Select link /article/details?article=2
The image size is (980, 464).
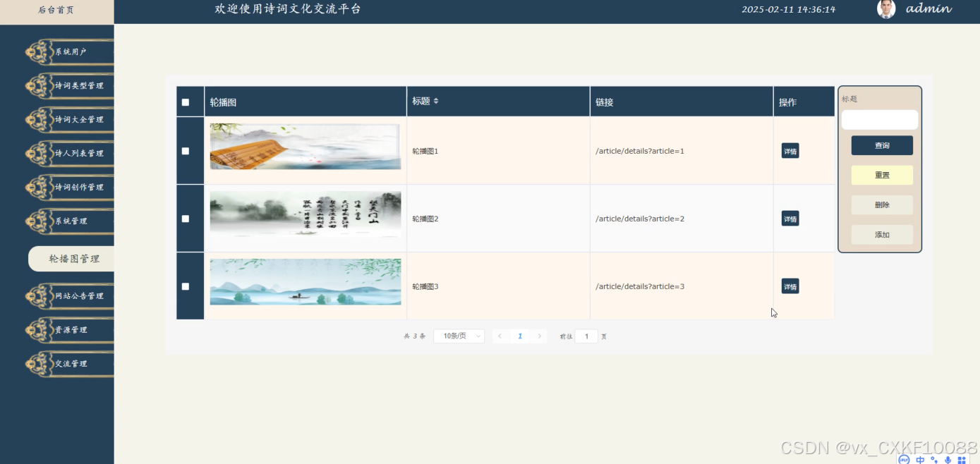coord(640,219)
